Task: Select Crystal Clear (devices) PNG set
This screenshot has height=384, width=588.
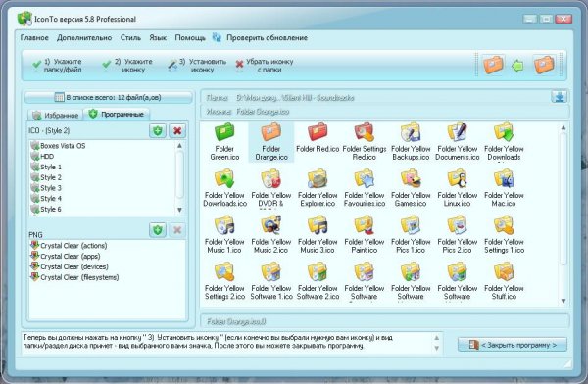Action: pyautogui.click(x=107, y=266)
